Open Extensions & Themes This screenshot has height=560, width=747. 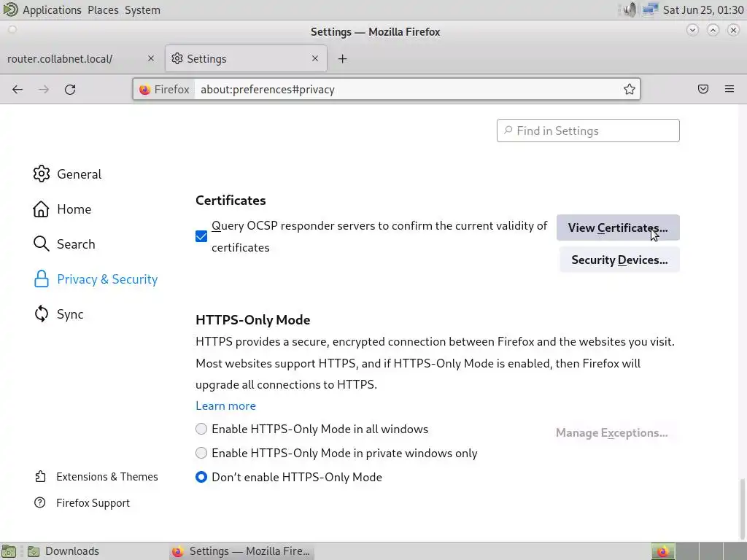pos(96,477)
